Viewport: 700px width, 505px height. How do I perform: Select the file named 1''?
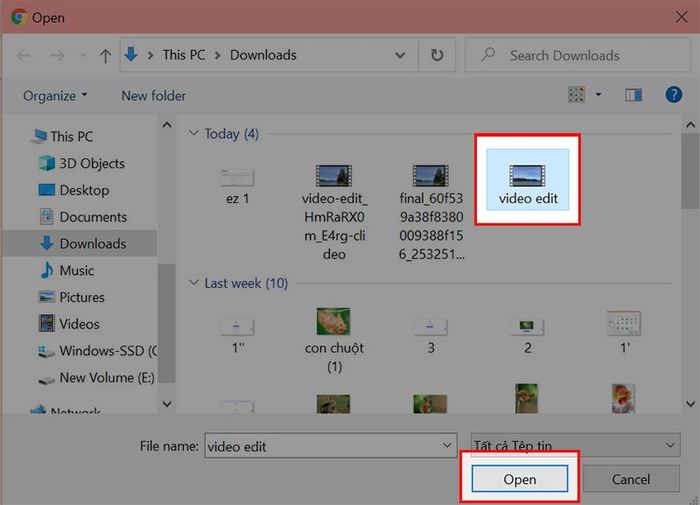pos(237,335)
